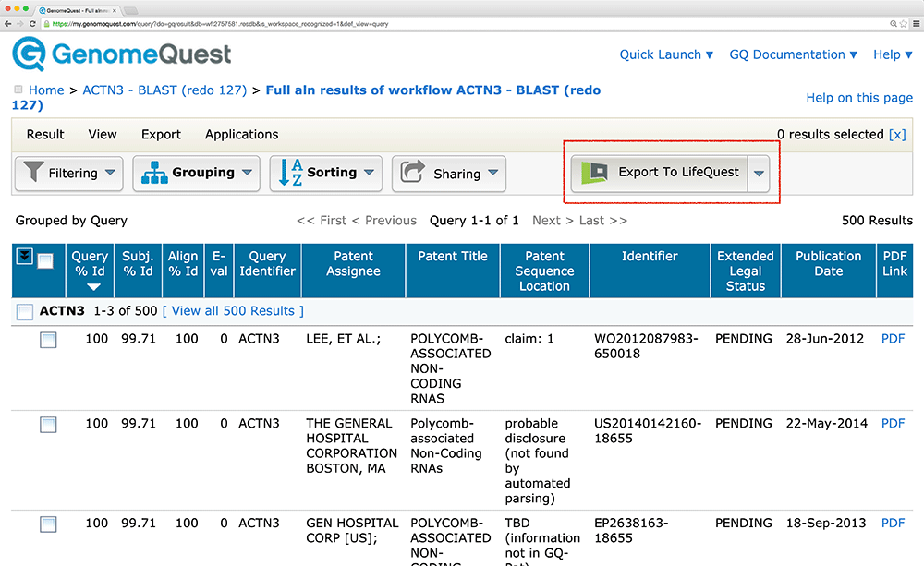Click View all 500 Results link

click(233, 311)
